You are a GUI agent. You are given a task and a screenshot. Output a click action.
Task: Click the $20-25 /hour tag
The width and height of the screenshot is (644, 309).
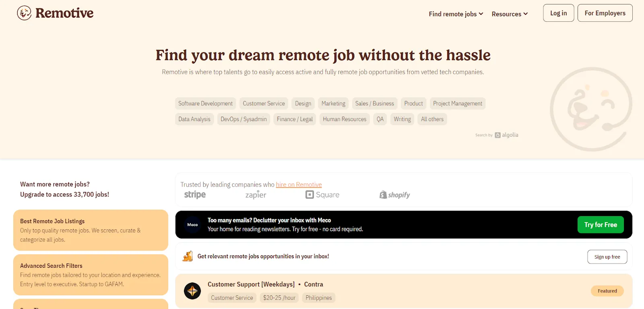point(279,298)
